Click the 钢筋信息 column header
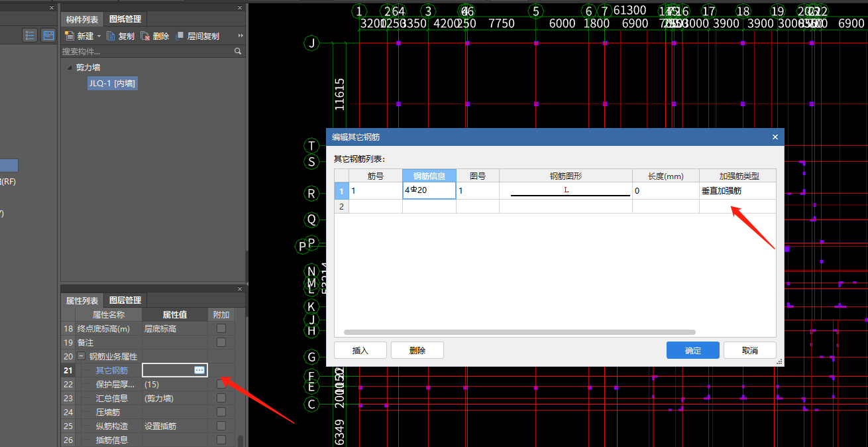 point(429,176)
